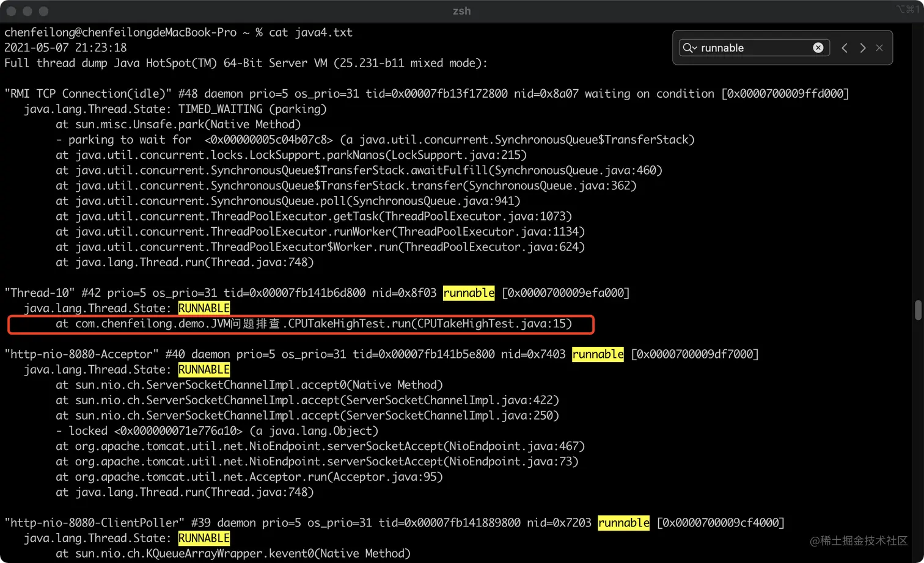Go to previous search match
Screen dimensions: 924x563
click(x=845, y=48)
